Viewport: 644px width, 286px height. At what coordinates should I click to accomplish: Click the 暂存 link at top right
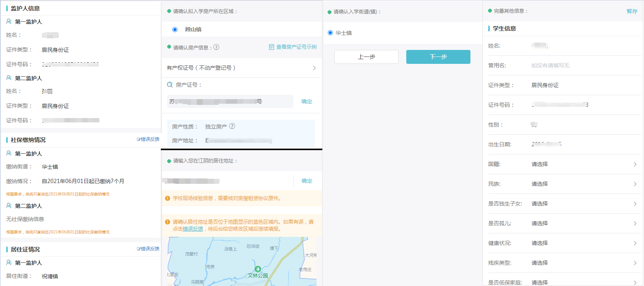point(632,11)
